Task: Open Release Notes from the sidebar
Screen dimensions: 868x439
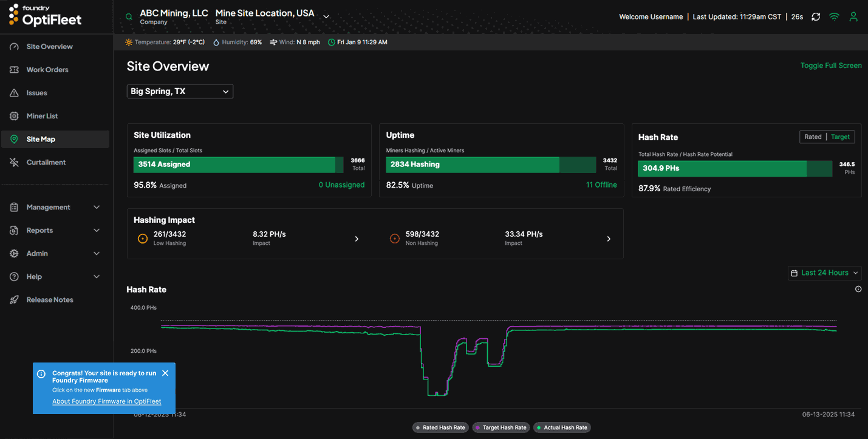Action: (x=49, y=299)
